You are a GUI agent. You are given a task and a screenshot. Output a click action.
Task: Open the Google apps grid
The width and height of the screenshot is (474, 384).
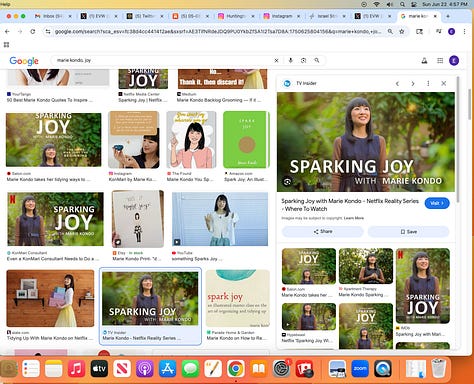440,60
